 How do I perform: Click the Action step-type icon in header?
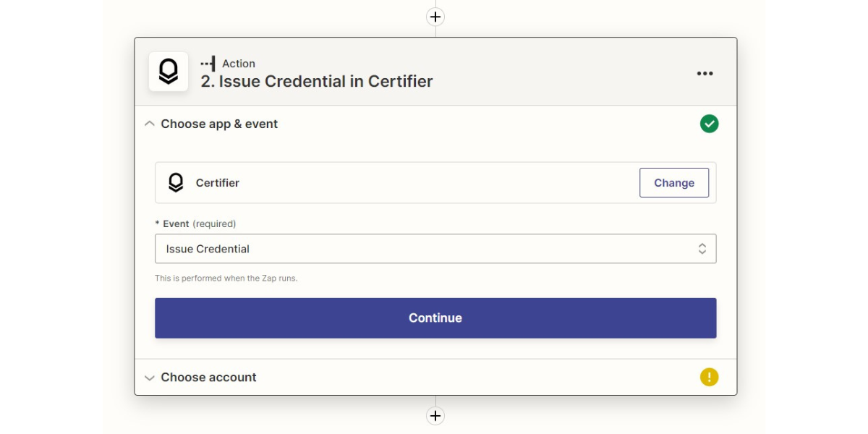pyautogui.click(x=208, y=64)
